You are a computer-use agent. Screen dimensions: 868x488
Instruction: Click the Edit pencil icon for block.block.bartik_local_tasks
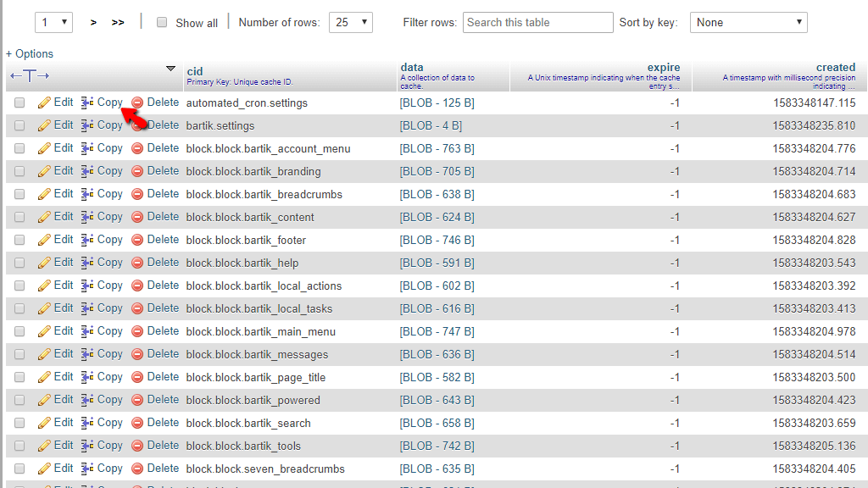tap(44, 308)
